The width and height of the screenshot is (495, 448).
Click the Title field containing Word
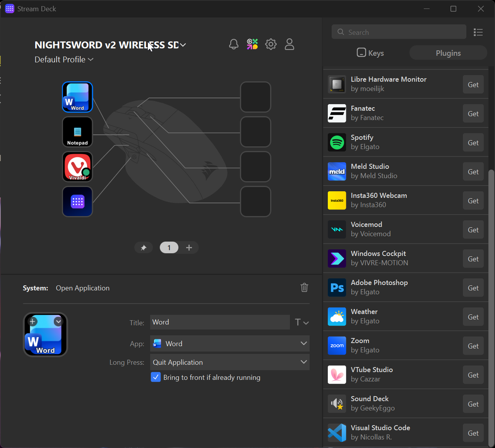(220, 322)
